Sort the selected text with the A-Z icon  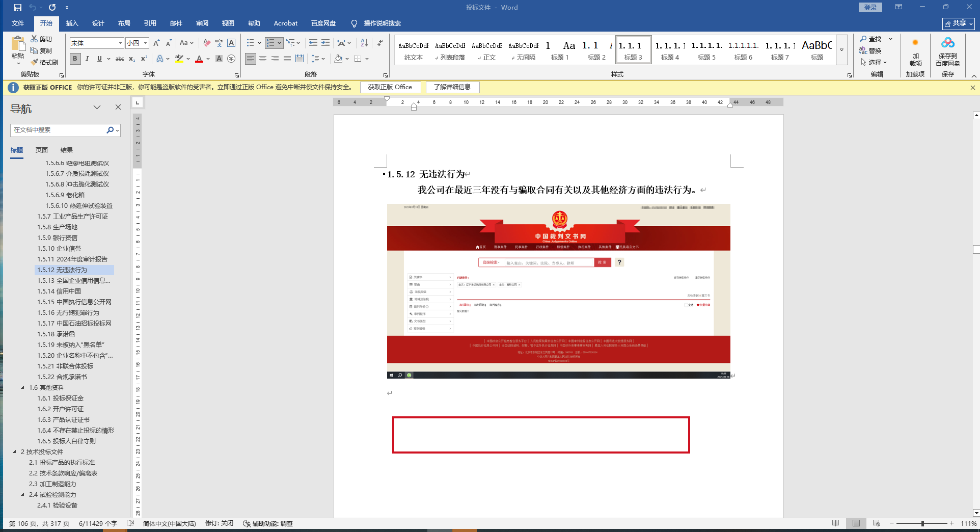pyautogui.click(x=364, y=43)
